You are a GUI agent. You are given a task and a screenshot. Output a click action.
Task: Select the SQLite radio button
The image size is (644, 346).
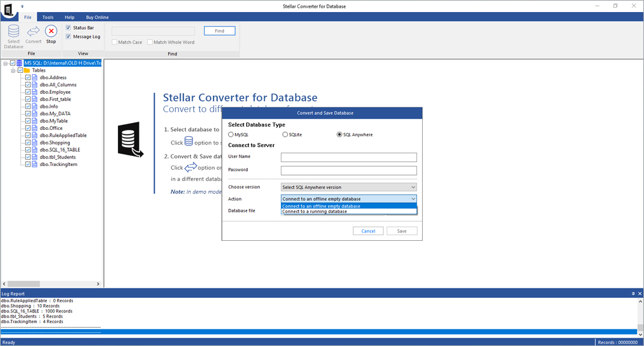click(285, 134)
